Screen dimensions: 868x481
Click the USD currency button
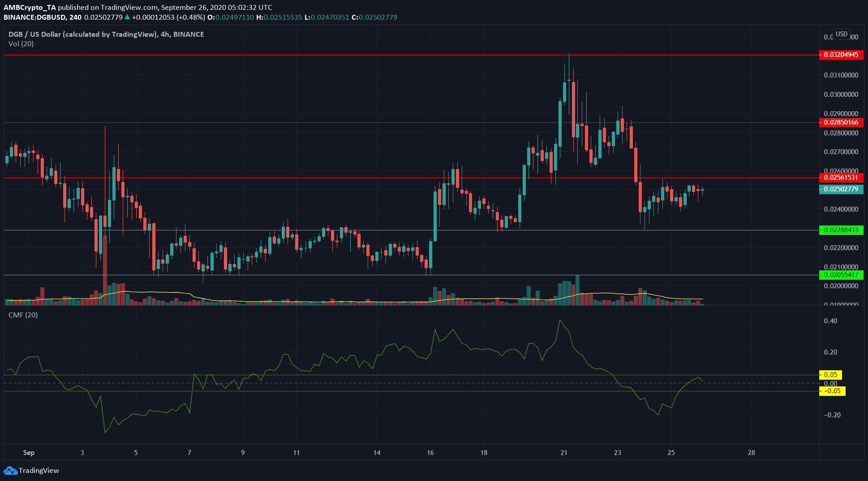(842, 34)
